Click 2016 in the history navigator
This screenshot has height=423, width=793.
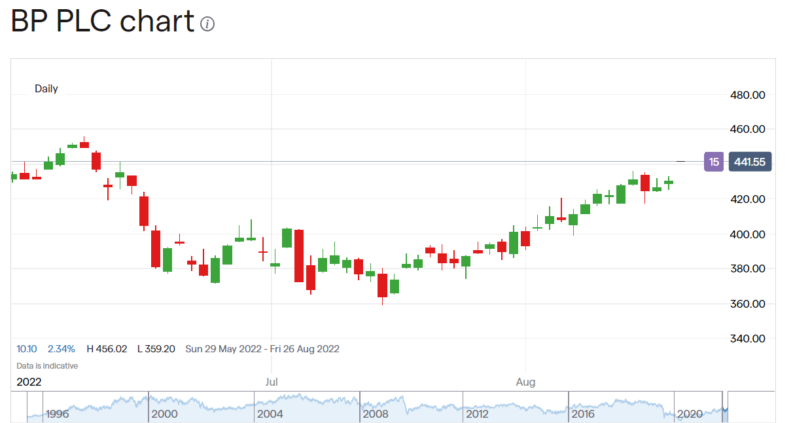click(583, 414)
